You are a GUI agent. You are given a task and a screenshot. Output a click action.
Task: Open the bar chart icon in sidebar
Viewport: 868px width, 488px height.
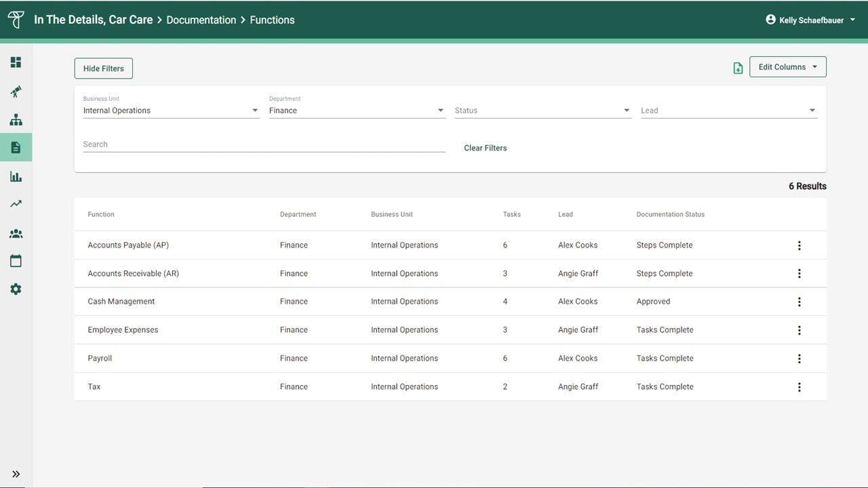coord(16,176)
